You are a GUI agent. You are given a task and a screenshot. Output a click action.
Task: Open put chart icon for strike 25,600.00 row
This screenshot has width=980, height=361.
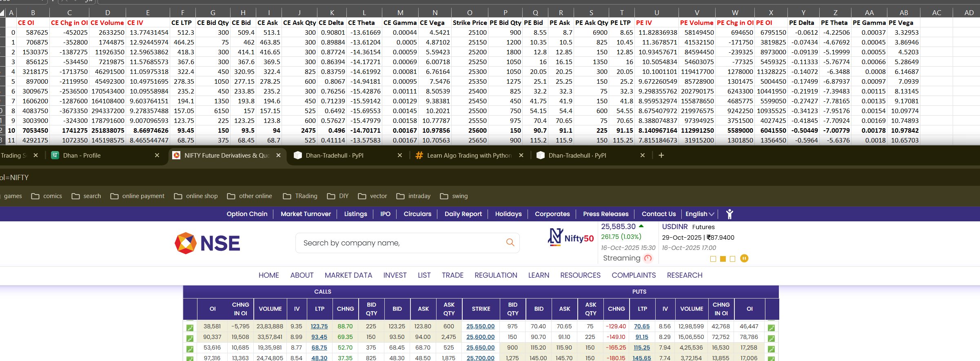tap(771, 338)
